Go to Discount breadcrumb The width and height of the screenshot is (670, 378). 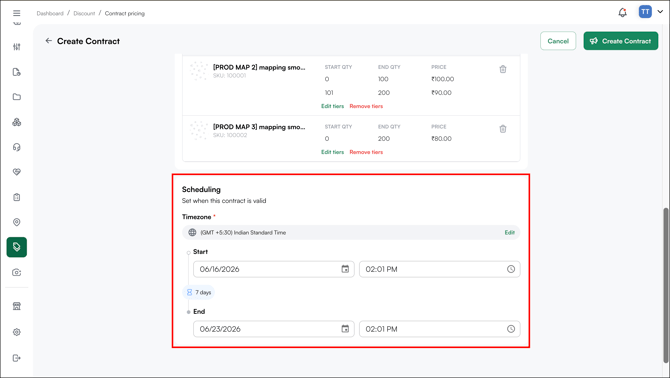pos(84,13)
